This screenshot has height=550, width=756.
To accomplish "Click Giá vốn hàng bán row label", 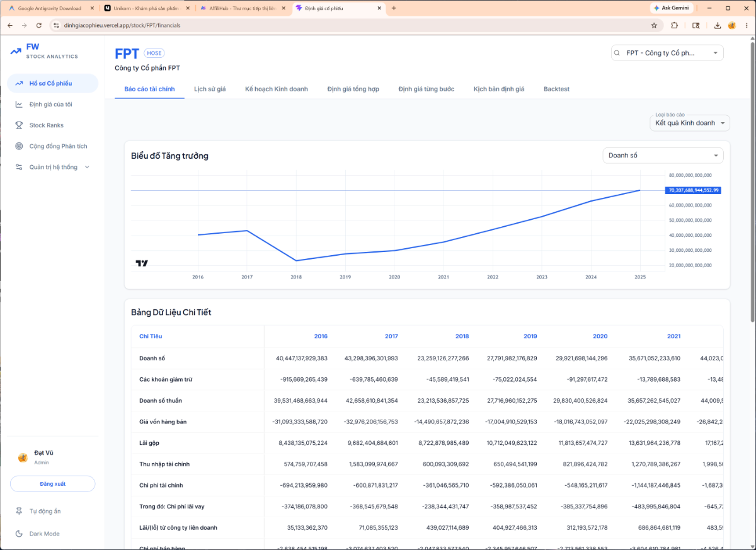I will (163, 421).
